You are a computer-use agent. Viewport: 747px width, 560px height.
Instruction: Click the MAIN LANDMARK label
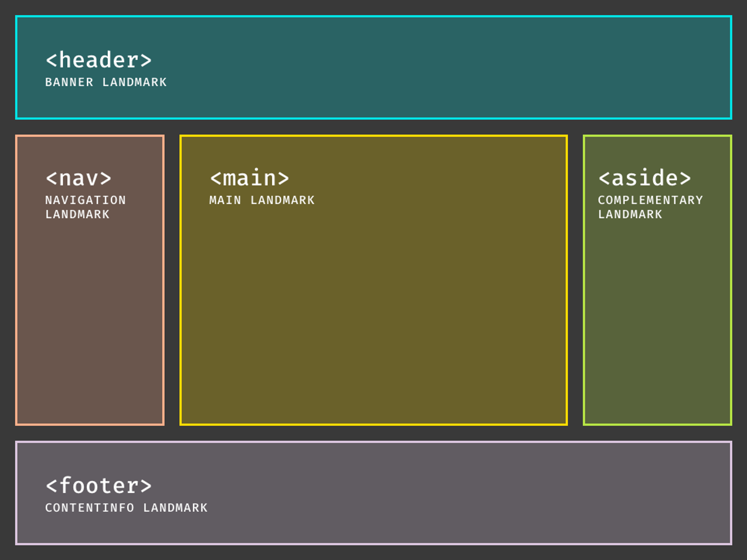[x=262, y=200]
